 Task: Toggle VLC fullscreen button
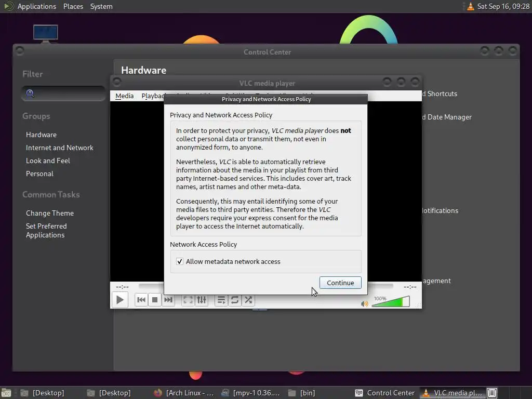(188, 300)
